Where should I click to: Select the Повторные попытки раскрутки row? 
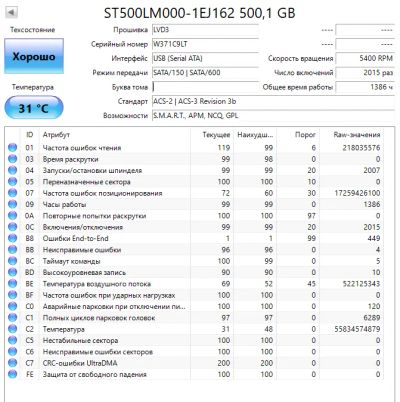(x=195, y=216)
